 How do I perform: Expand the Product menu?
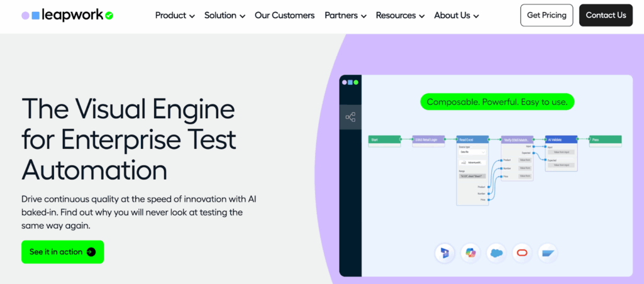tap(175, 15)
